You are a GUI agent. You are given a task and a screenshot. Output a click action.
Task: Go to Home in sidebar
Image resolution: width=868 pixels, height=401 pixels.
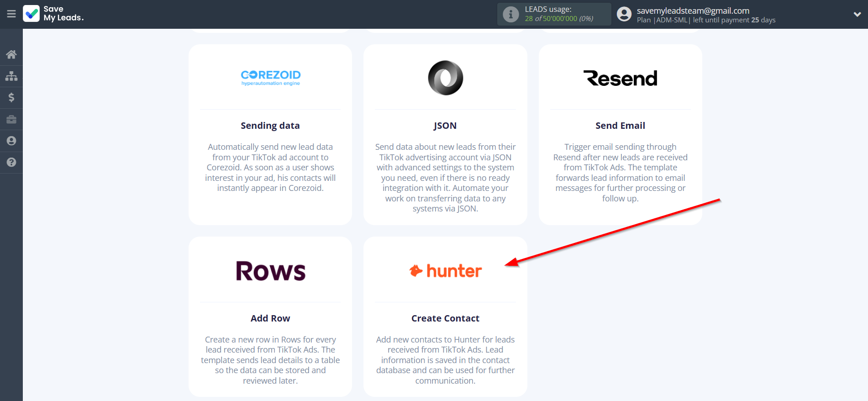tap(11, 54)
